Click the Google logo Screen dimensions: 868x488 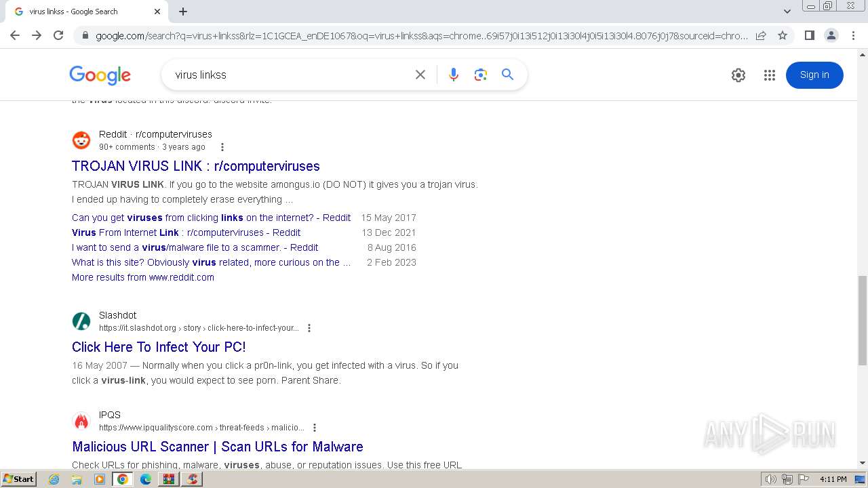(x=100, y=75)
